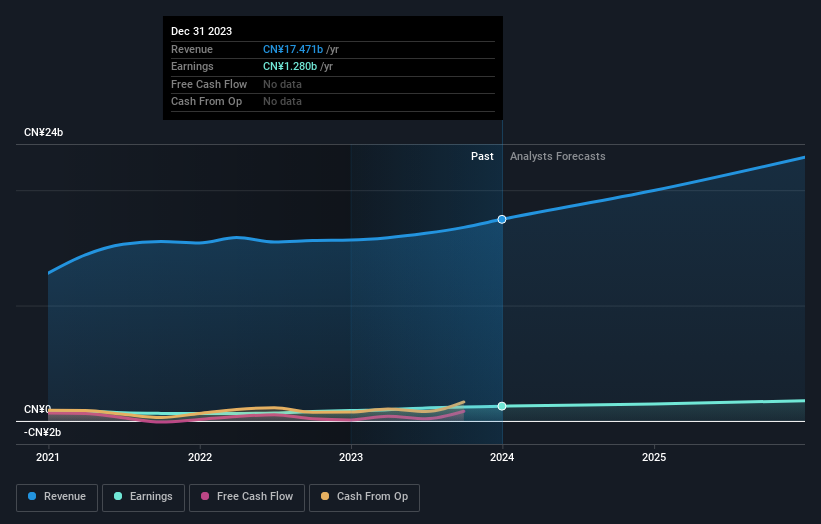Select the 2022 x-axis label

click(200, 458)
